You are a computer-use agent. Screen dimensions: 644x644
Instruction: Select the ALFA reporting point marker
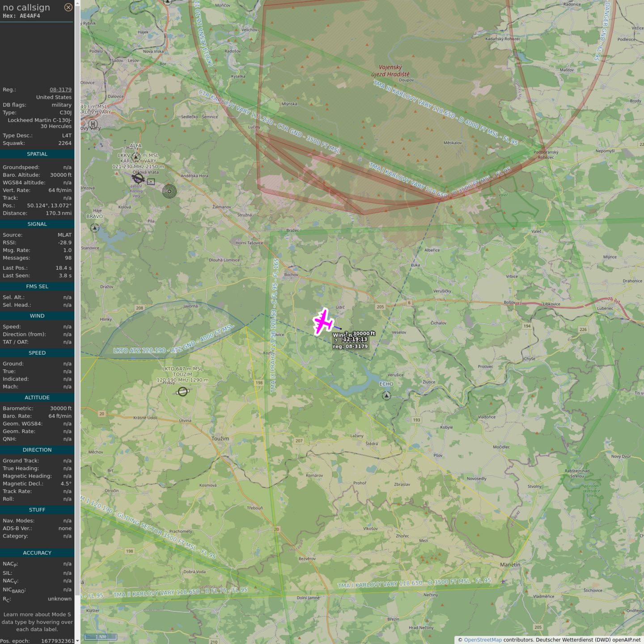click(x=136, y=156)
